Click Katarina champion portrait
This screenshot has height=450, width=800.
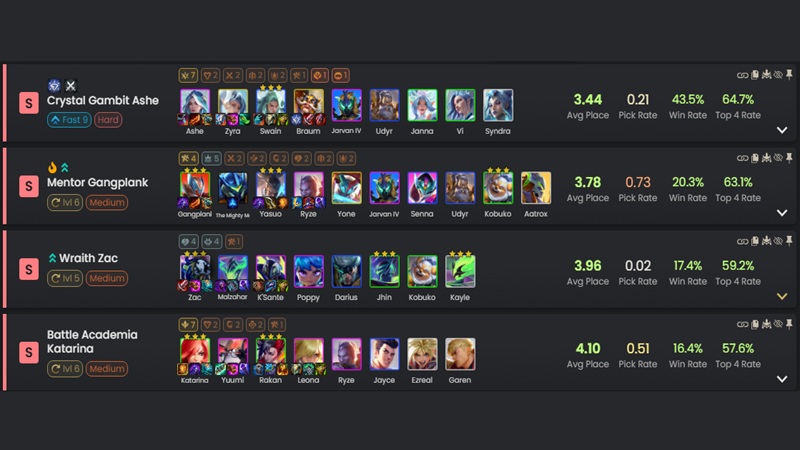[x=195, y=354]
